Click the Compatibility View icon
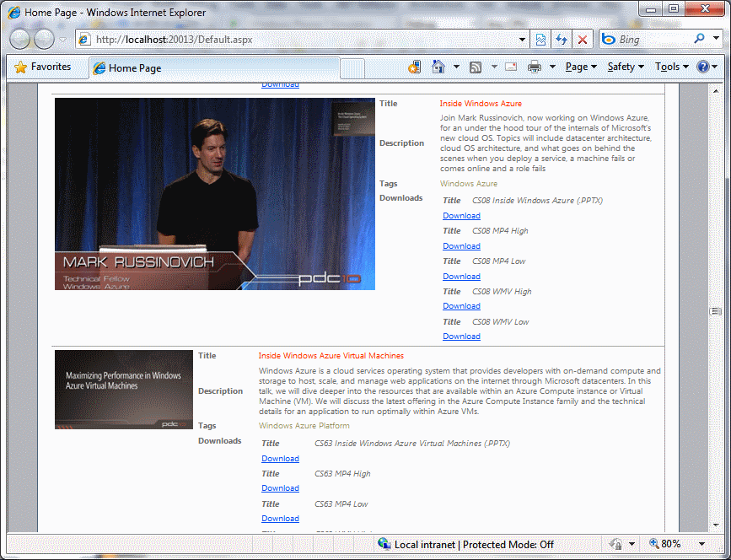 541,40
